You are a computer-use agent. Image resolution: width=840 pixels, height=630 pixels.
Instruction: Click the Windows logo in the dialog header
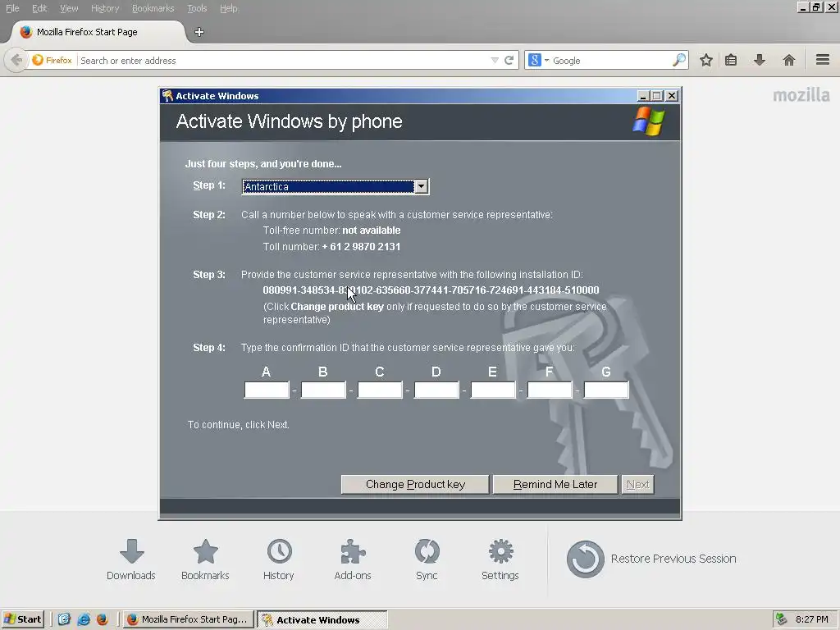tap(649, 121)
